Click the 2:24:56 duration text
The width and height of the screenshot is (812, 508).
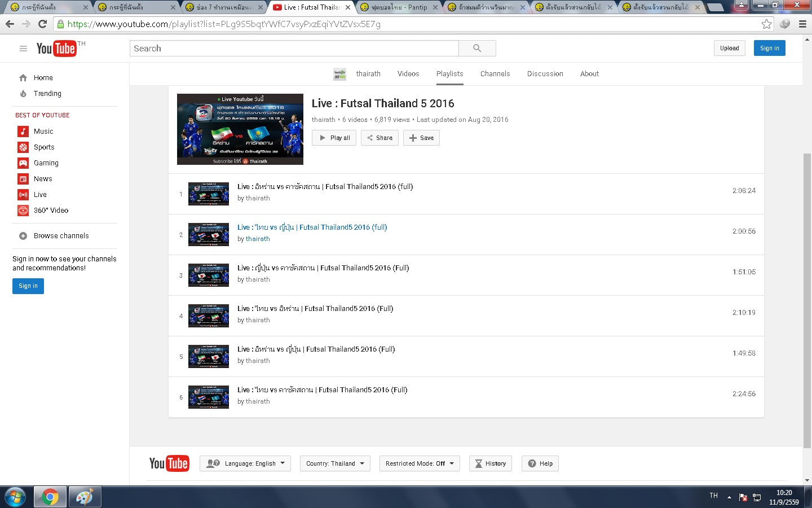point(744,394)
